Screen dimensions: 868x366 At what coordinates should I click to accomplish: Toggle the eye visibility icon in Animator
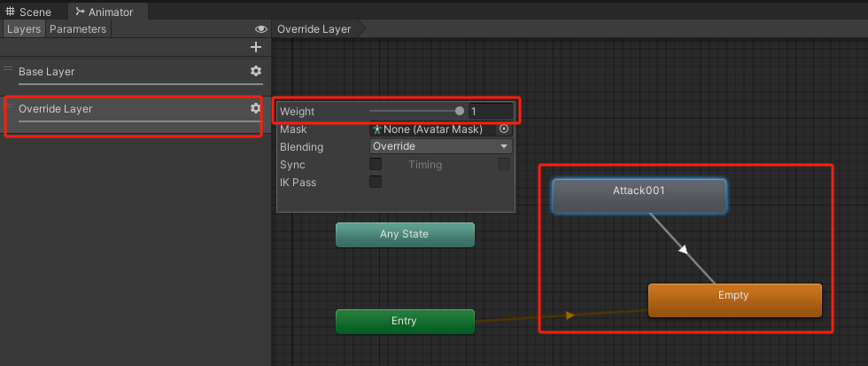pos(260,28)
